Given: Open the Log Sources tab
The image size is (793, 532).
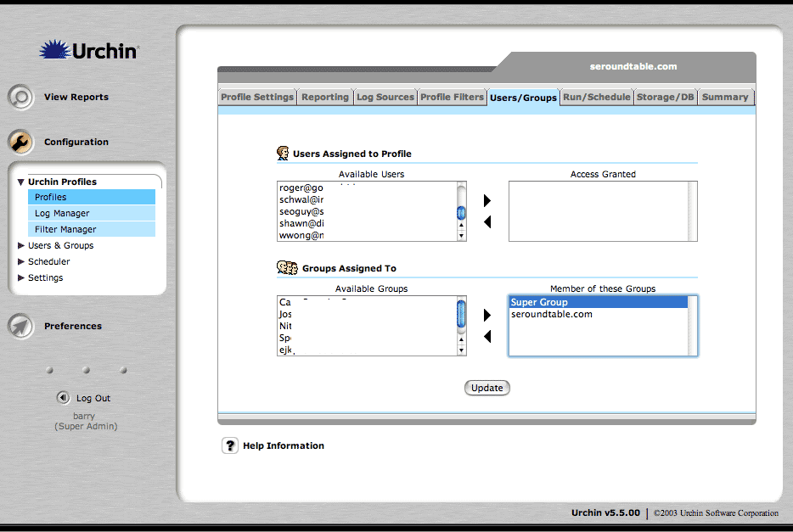Looking at the screenshot, I should (x=385, y=97).
